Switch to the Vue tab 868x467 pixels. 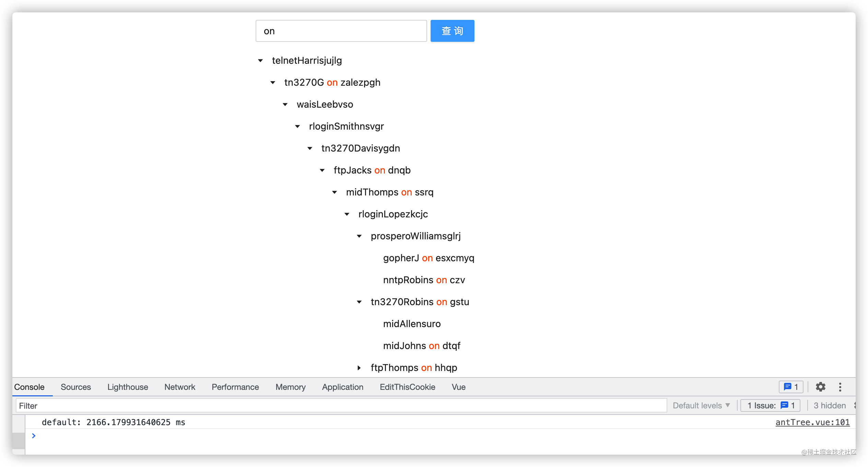pyautogui.click(x=458, y=387)
